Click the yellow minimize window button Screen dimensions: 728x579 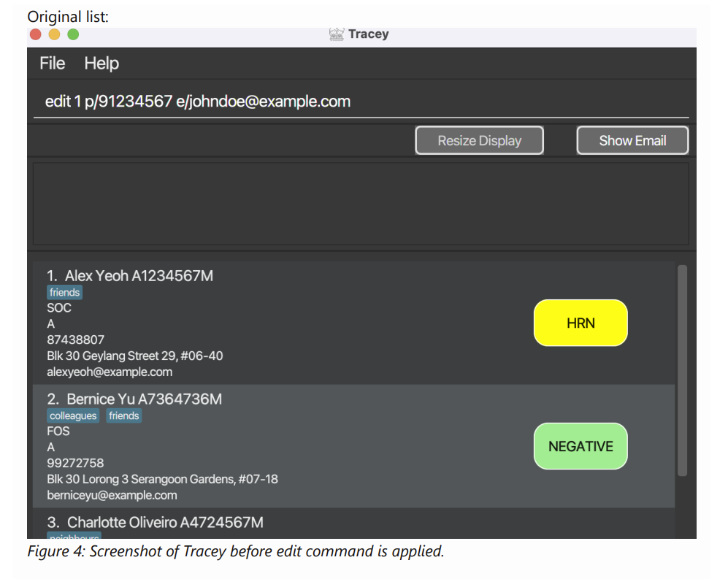click(x=54, y=34)
